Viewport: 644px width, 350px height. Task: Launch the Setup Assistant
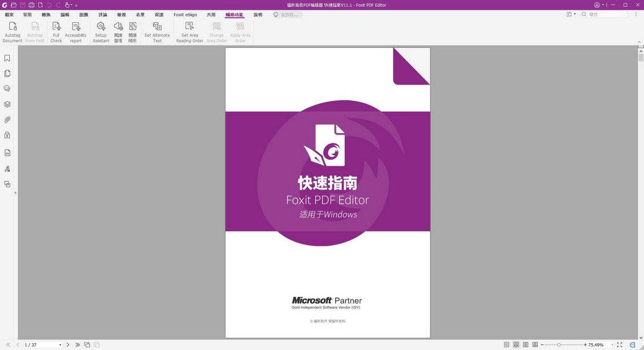point(100,30)
